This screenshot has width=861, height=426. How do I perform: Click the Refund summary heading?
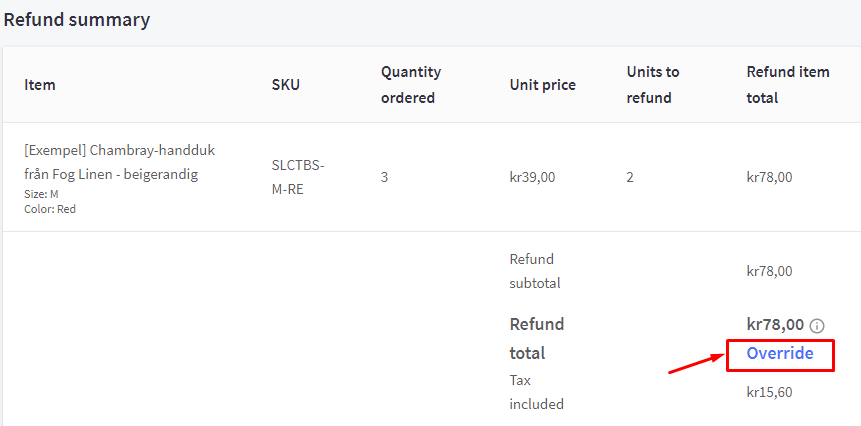tap(77, 20)
